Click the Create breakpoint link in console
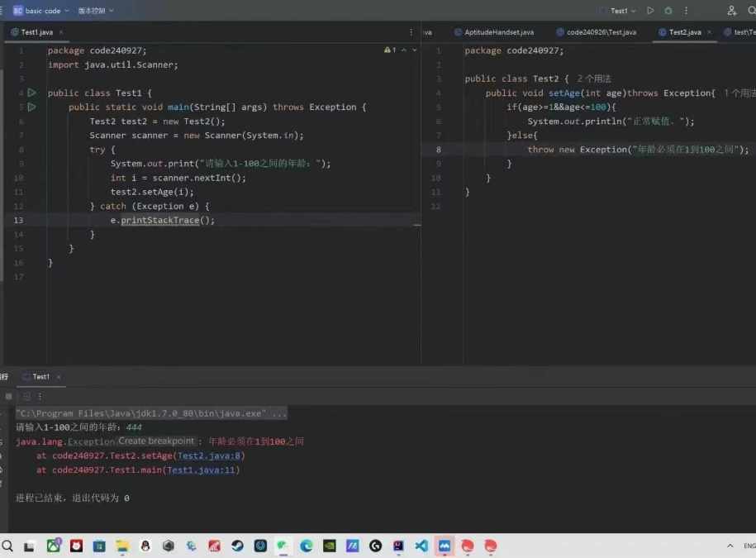The width and height of the screenshot is (756, 558). (x=156, y=441)
